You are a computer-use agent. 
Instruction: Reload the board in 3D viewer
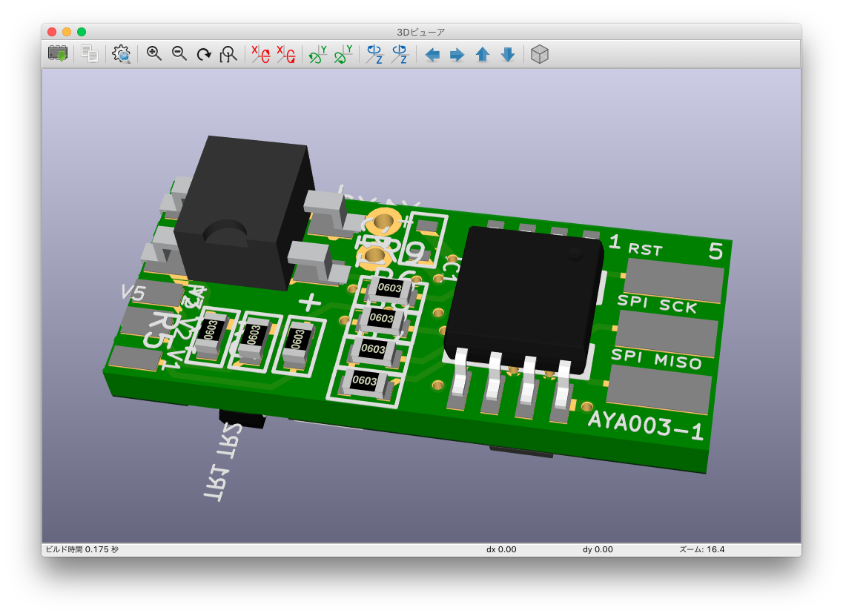coord(58,54)
